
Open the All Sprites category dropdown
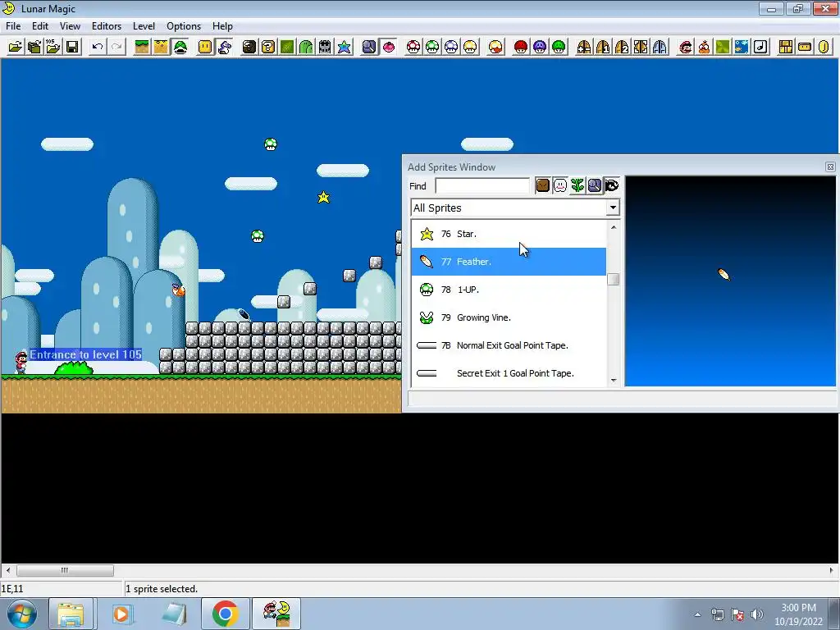613,208
